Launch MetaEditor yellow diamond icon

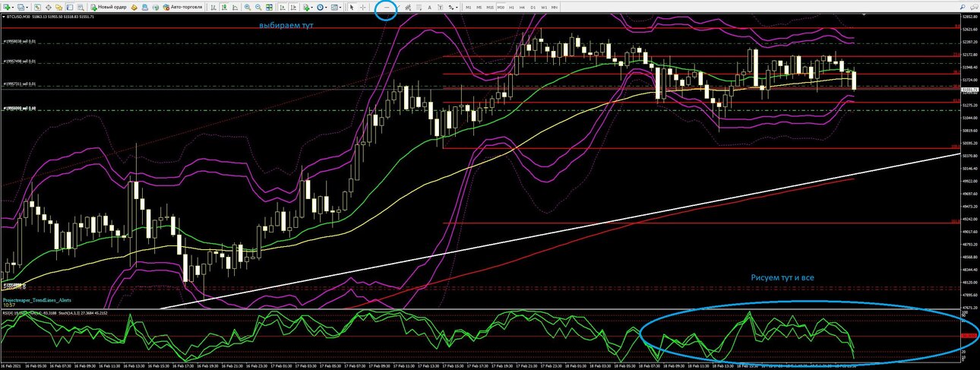click(134, 7)
